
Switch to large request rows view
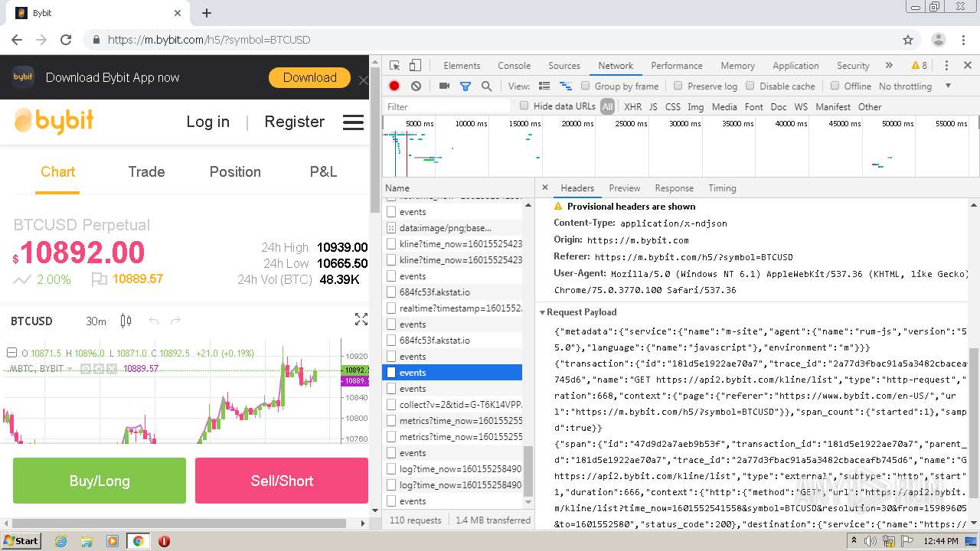[x=544, y=86]
